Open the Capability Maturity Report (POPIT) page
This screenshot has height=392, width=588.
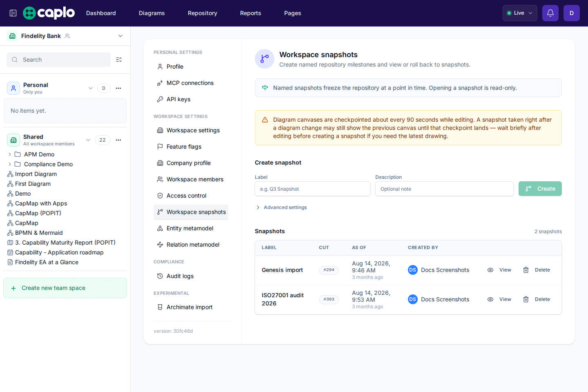click(x=65, y=243)
